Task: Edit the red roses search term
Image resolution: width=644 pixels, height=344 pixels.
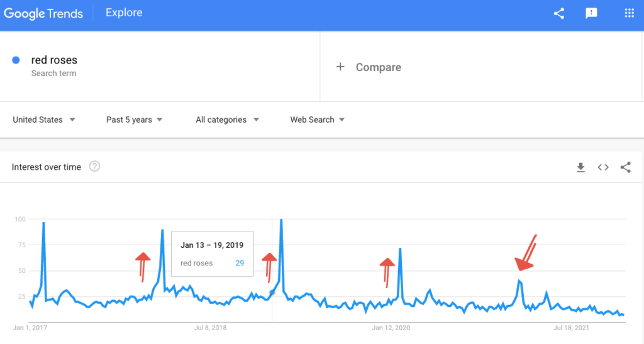Action: click(x=54, y=60)
